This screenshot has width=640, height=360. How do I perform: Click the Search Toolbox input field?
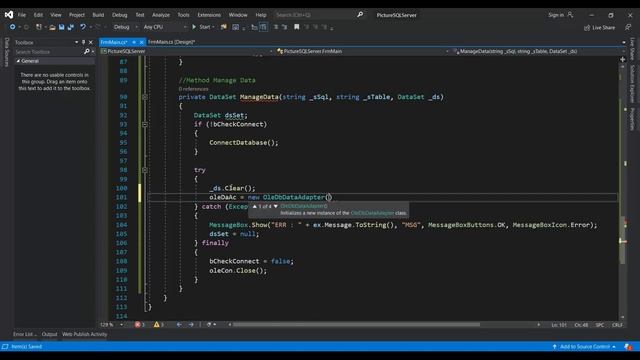[48, 52]
